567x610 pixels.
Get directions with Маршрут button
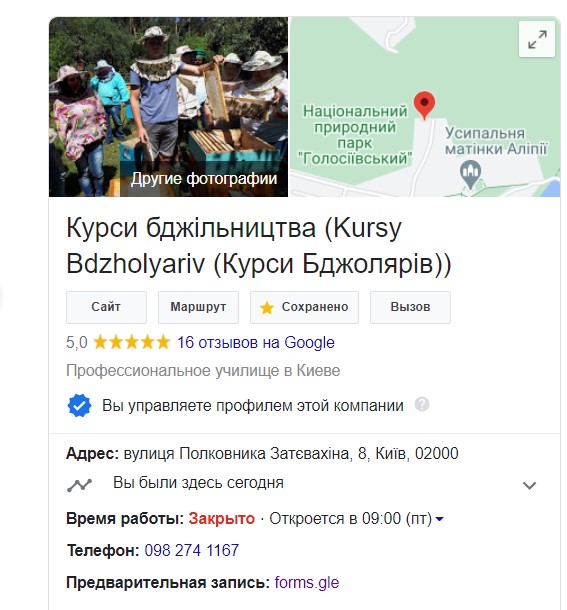(x=198, y=307)
